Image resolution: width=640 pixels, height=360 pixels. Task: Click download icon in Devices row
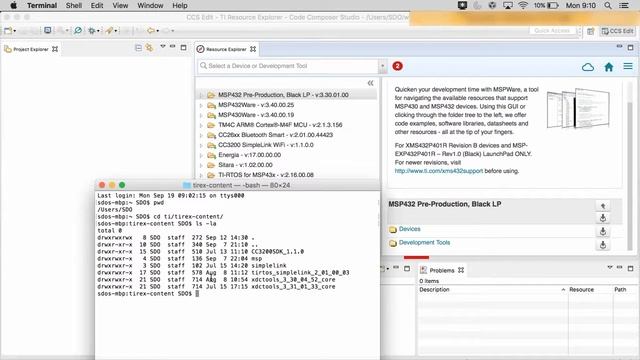point(602,231)
